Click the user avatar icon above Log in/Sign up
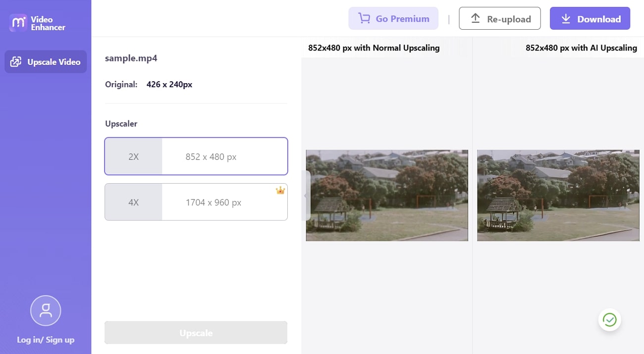This screenshot has width=644, height=354. click(45, 310)
